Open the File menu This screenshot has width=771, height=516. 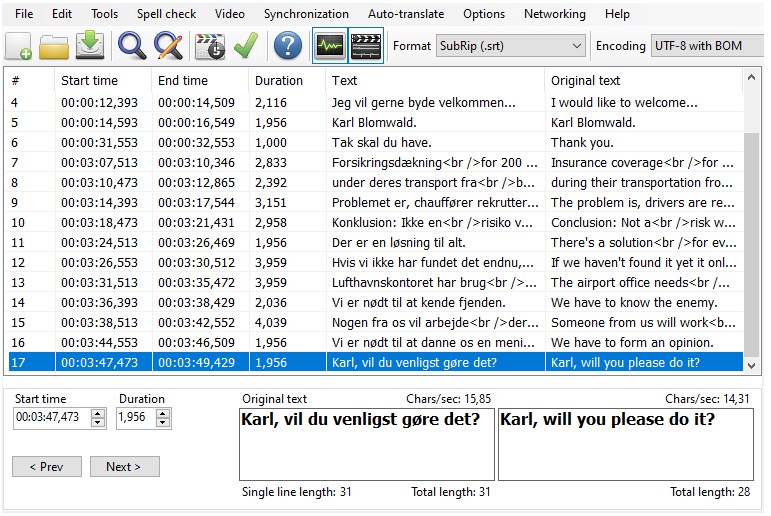tap(24, 14)
